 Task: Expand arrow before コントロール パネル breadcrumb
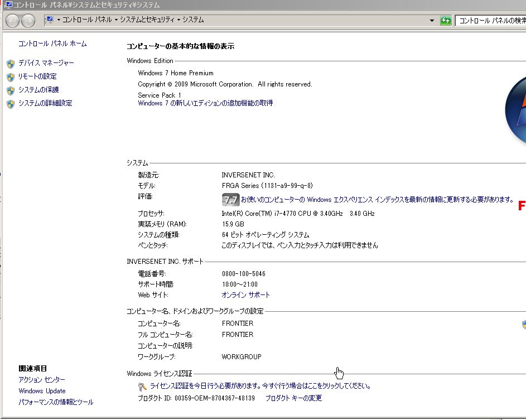click(x=59, y=20)
